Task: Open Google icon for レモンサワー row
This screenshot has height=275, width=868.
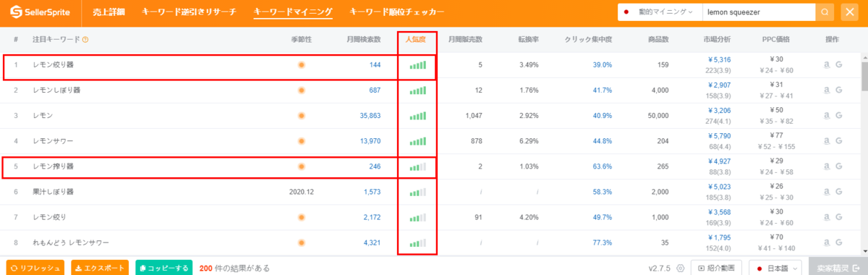Action: pyautogui.click(x=839, y=140)
